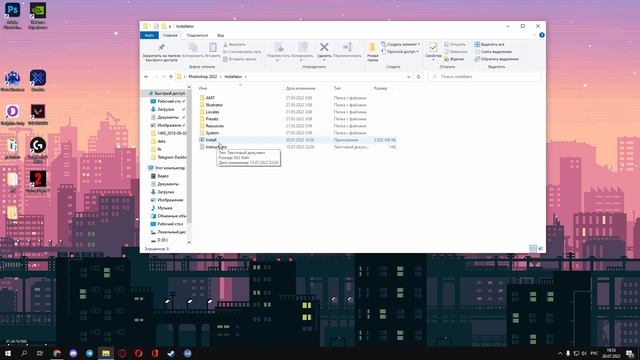Click the Pin to Quick access ribbon icon
Image resolution: width=640 pixels, height=360 pixels.
[x=162, y=47]
